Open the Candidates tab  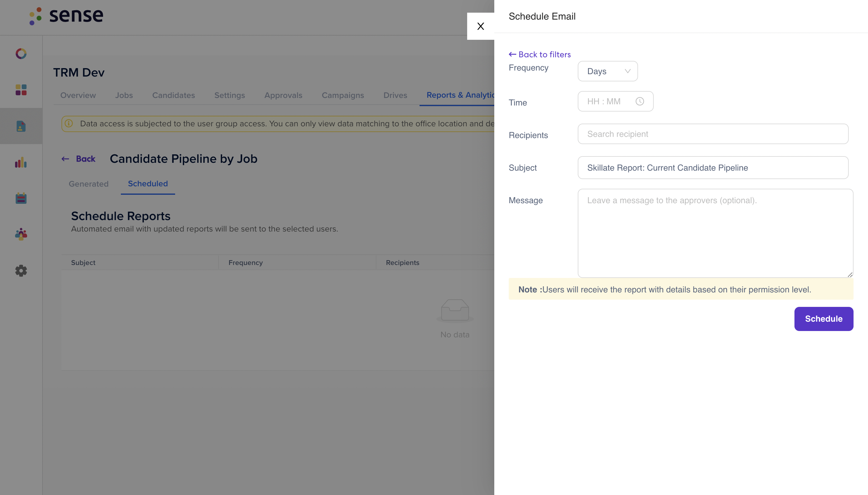(x=173, y=95)
